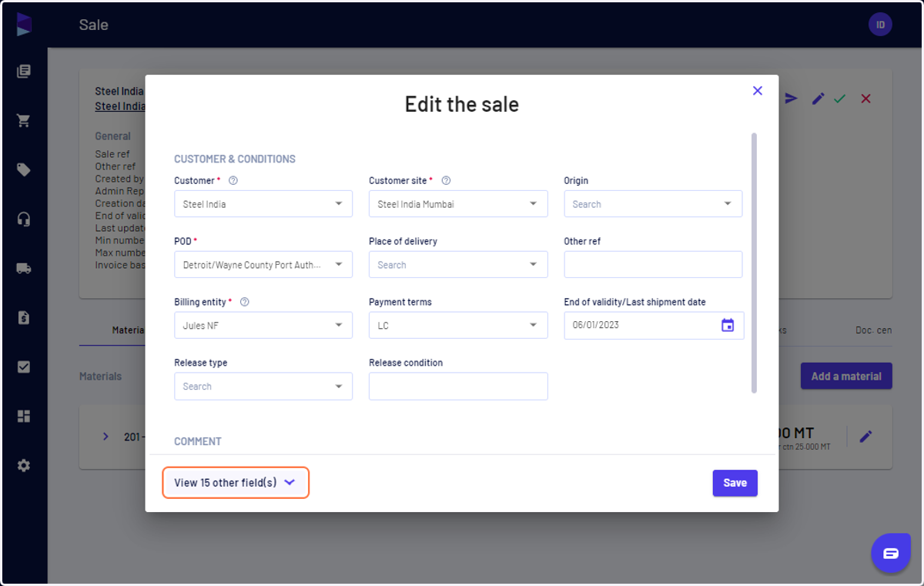Click the pencil icon on material row
Screen dimensions: 924x586
click(x=866, y=437)
